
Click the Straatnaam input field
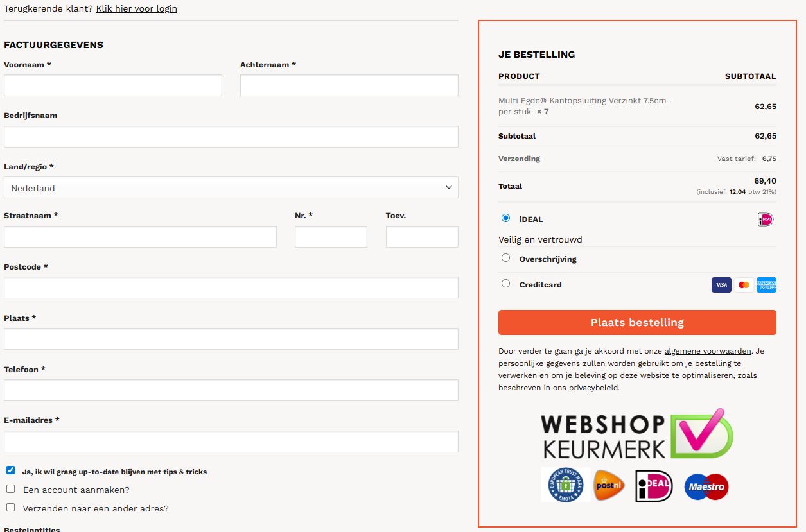pos(140,237)
